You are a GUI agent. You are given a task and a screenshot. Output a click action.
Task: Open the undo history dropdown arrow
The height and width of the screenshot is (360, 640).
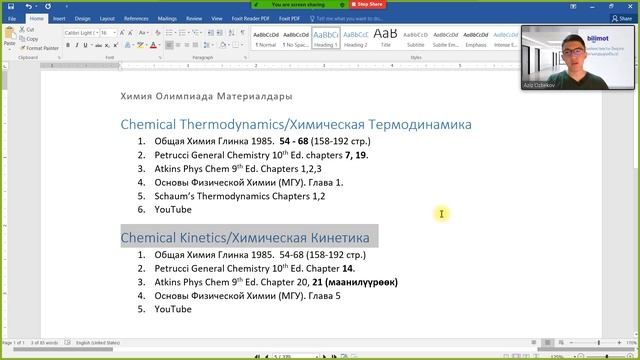point(36,7)
